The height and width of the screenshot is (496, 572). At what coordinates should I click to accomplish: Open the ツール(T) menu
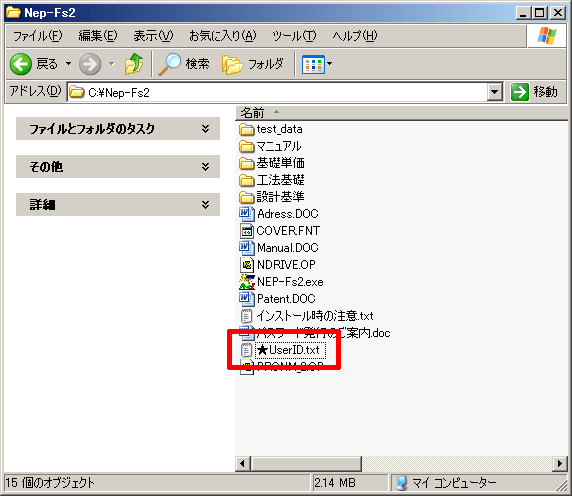[x=294, y=36]
